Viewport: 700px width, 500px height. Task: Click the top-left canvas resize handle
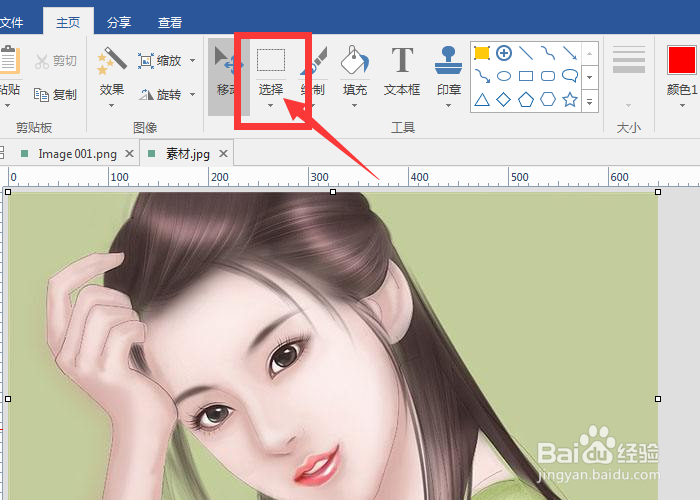(8, 192)
